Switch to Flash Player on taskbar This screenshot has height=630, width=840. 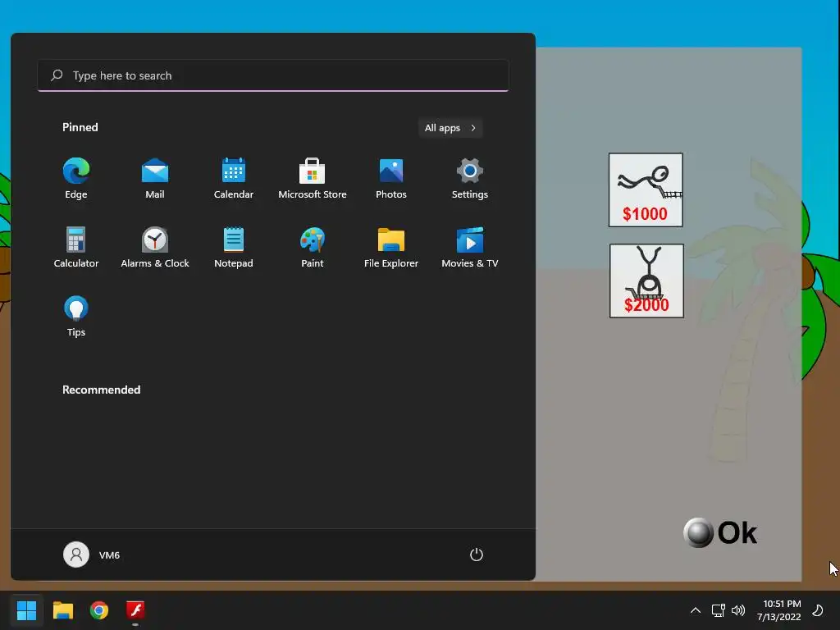135,609
